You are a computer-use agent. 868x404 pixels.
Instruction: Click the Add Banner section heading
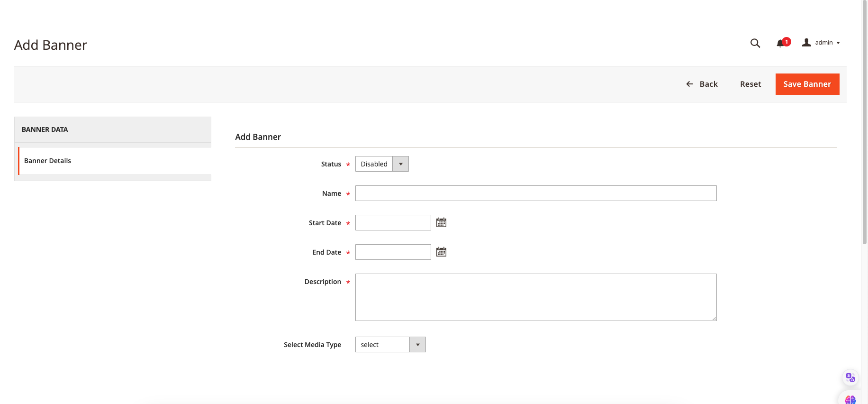click(x=258, y=137)
